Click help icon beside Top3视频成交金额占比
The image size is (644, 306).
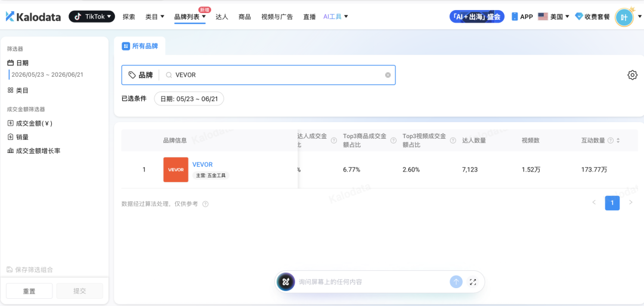tap(453, 140)
